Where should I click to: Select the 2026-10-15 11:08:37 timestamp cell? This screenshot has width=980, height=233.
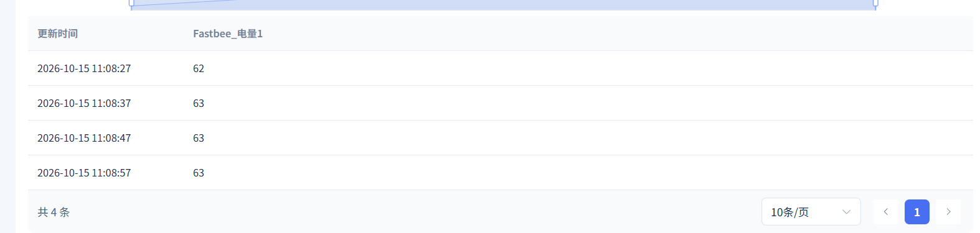pos(84,103)
